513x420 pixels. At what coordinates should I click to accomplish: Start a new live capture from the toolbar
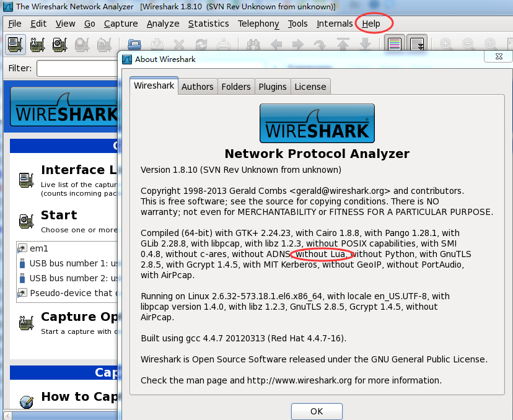point(59,44)
